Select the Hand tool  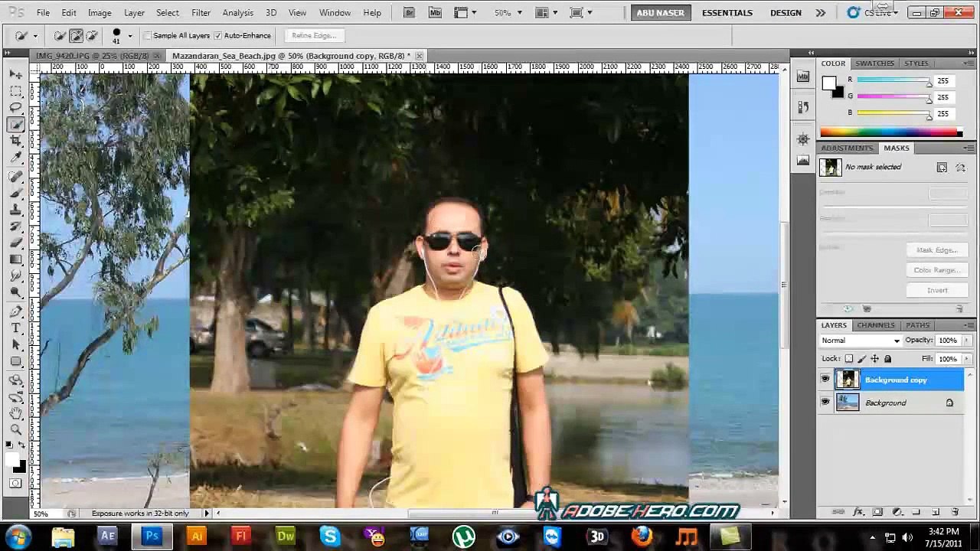point(16,413)
